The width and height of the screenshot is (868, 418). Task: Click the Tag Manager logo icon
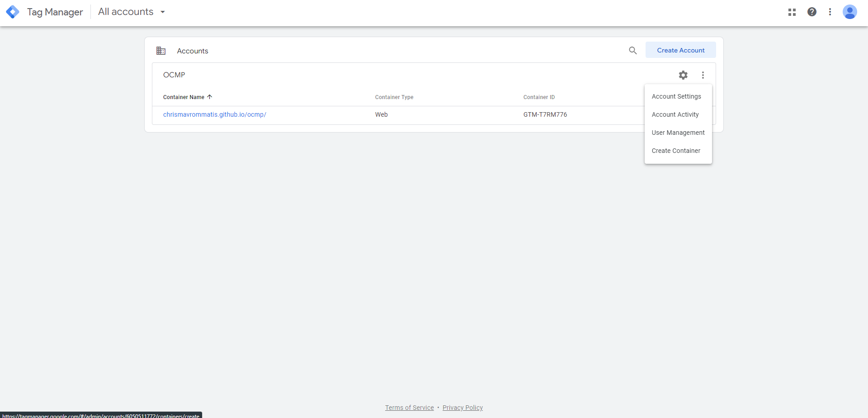[x=13, y=12]
